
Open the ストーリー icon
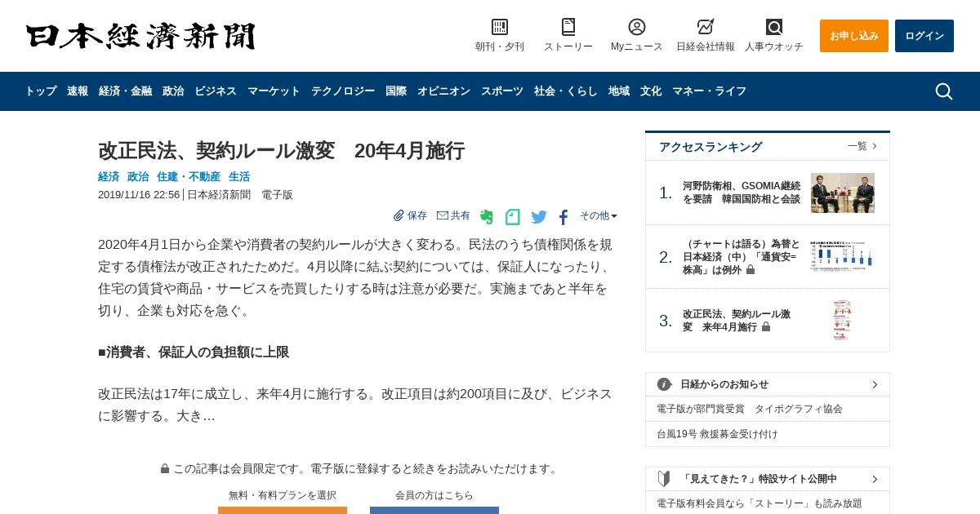[x=568, y=27]
